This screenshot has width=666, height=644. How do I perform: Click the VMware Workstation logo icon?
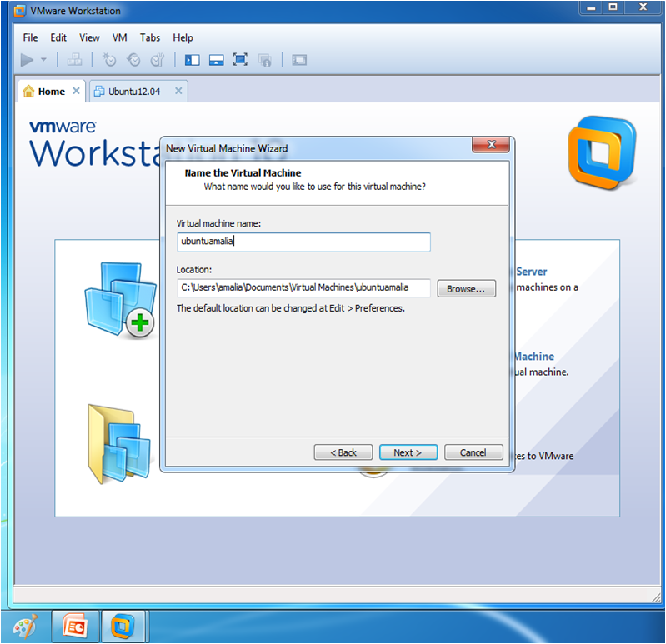coord(603,152)
